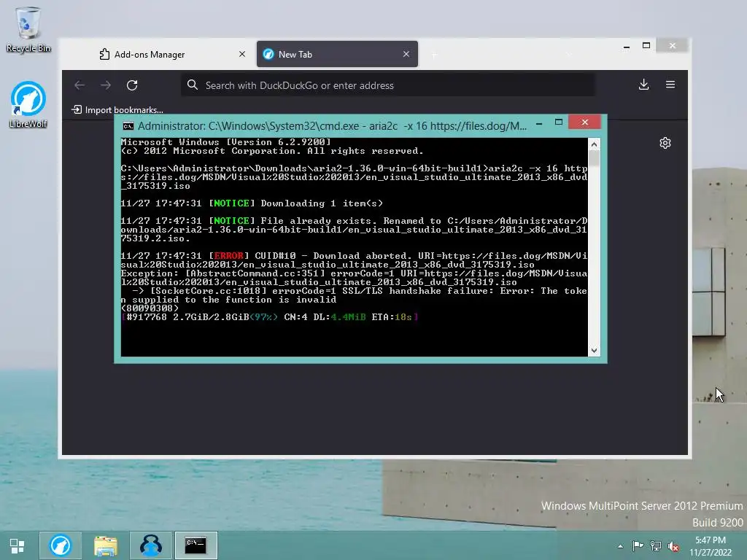Maximize the cmd.exe window
The image size is (747, 560).
coord(559,122)
